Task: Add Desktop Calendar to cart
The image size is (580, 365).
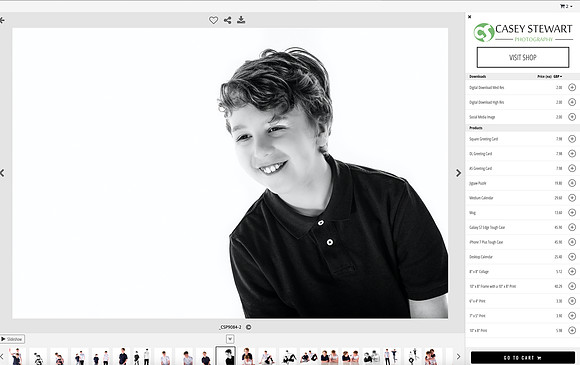Action: coord(572,257)
